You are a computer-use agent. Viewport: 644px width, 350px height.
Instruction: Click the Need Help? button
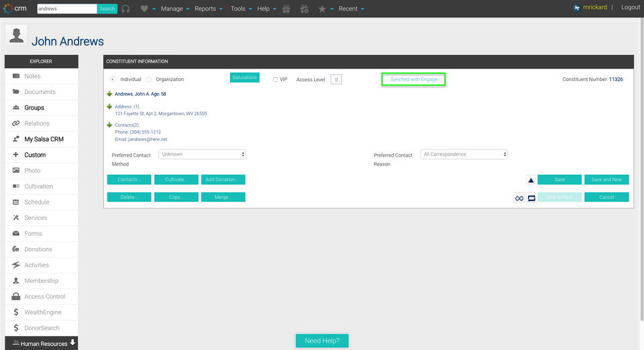(x=322, y=341)
